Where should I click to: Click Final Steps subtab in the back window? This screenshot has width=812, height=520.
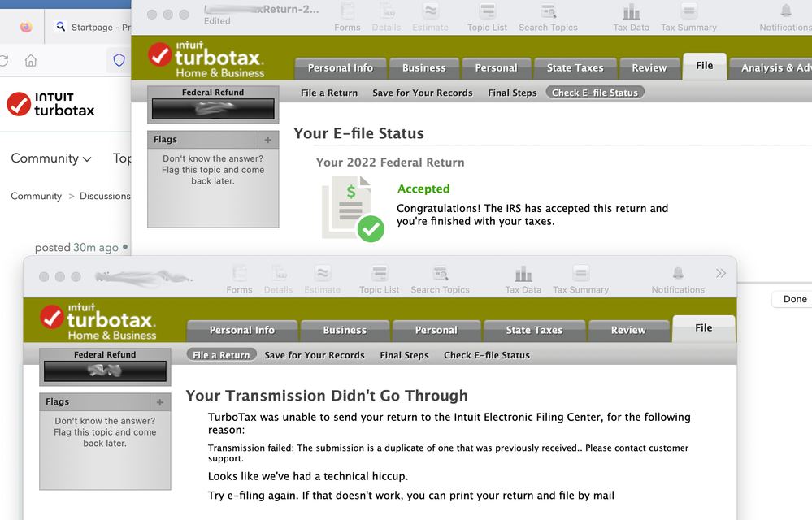pyautogui.click(x=512, y=93)
